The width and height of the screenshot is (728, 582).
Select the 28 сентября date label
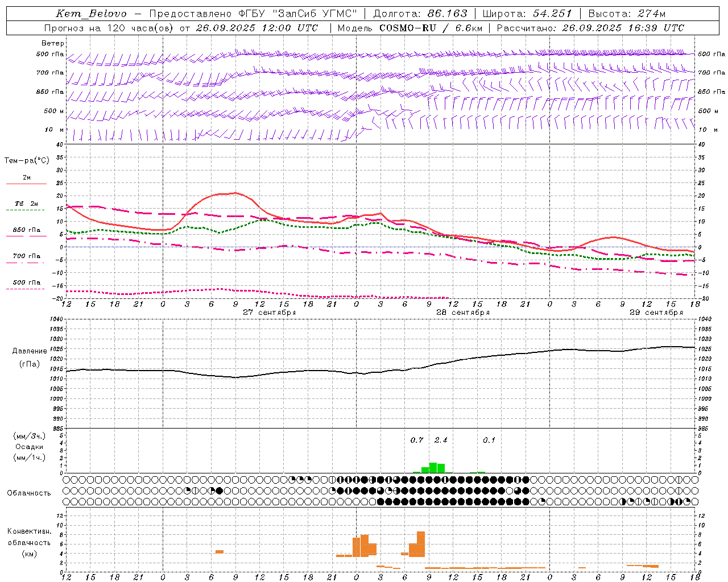462,313
